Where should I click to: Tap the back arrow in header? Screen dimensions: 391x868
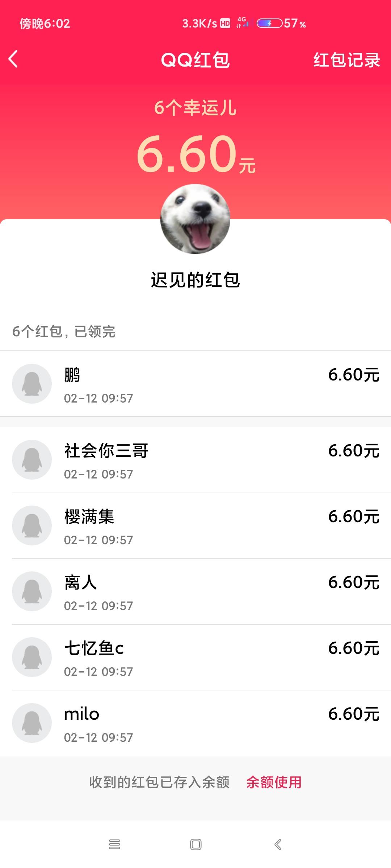(x=13, y=59)
